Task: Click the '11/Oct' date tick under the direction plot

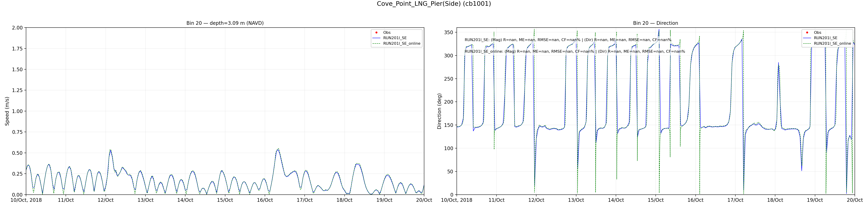Action: click(x=496, y=200)
